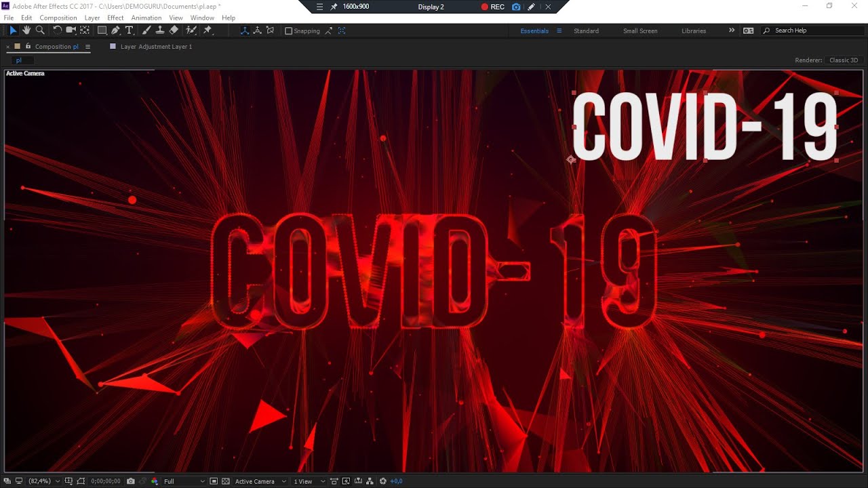Select the Horizontal Type tool
The height and width of the screenshot is (488, 868).
(129, 30)
